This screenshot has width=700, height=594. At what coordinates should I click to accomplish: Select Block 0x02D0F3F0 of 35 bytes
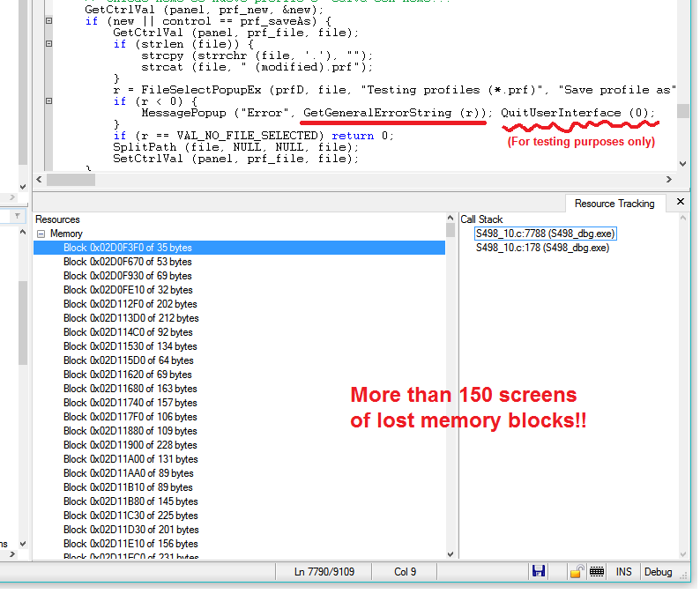240,249
